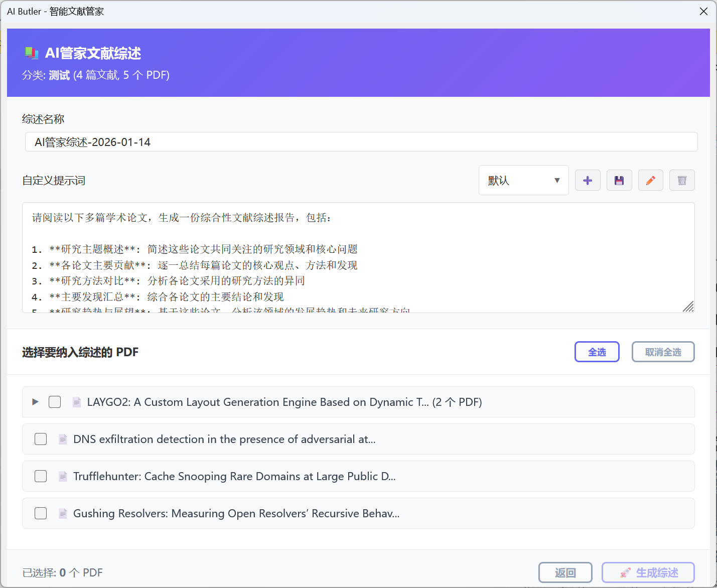
Task: Delete the prompt via trash icon
Action: [x=682, y=180]
